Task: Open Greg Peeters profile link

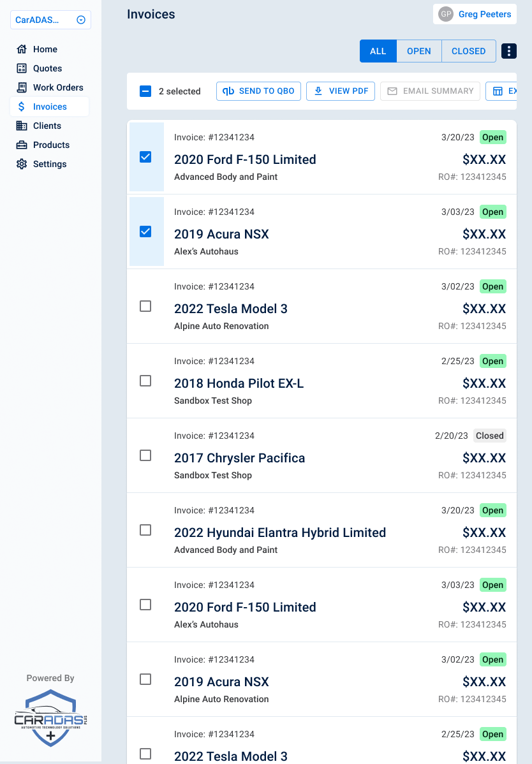Action: 484,14
